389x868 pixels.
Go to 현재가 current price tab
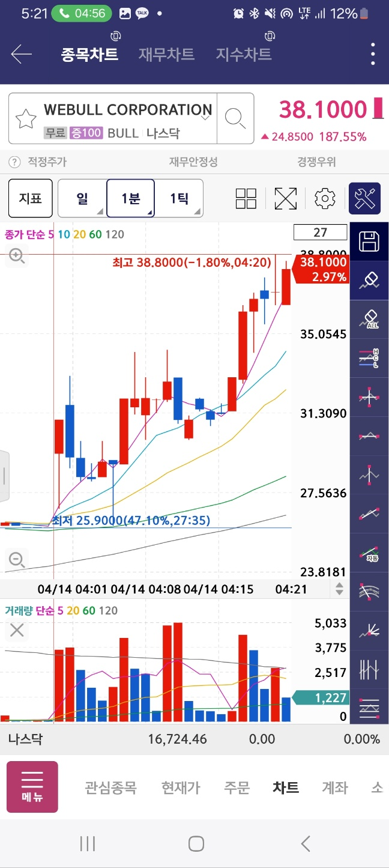click(181, 788)
